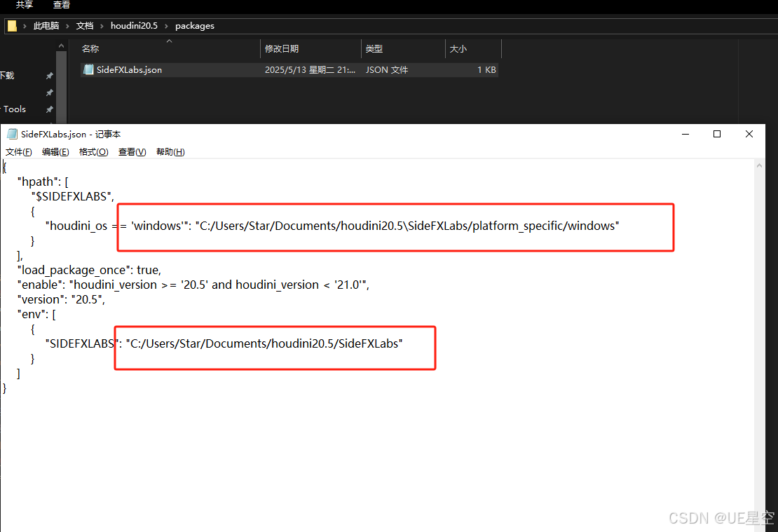The height and width of the screenshot is (532, 778).
Task: Switch to the 共享 ribbon tab in Explorer
Action: [x=25, y=5]
